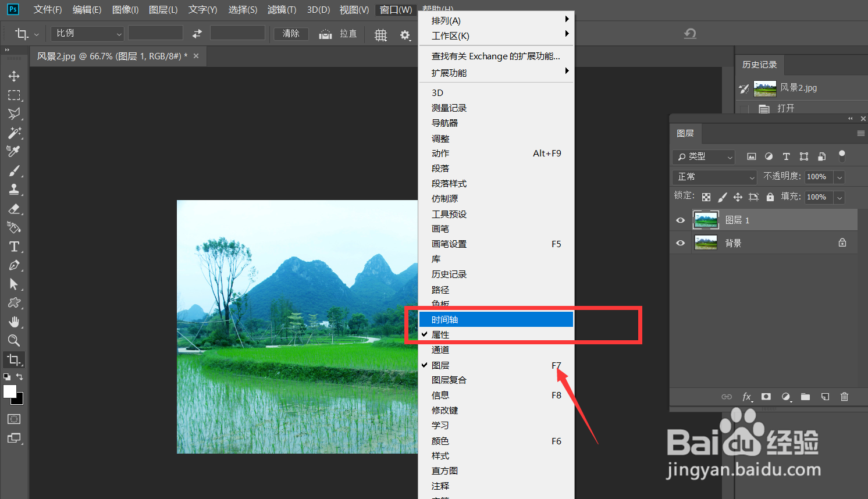The image size is (868, 499).
Task: Select the Path Selection tool
Action: (14, 284)
